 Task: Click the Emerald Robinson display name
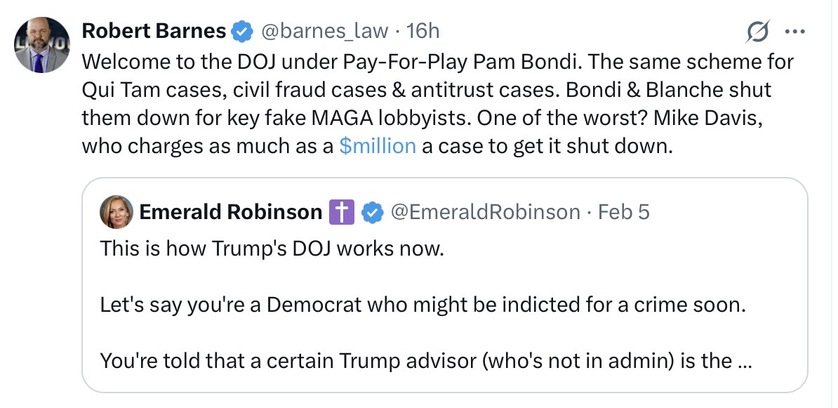pyautogui.click(x=230, y=212)
